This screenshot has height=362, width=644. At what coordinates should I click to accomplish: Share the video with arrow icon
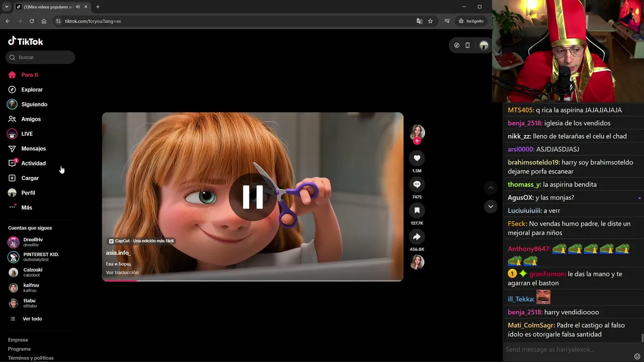417,236
